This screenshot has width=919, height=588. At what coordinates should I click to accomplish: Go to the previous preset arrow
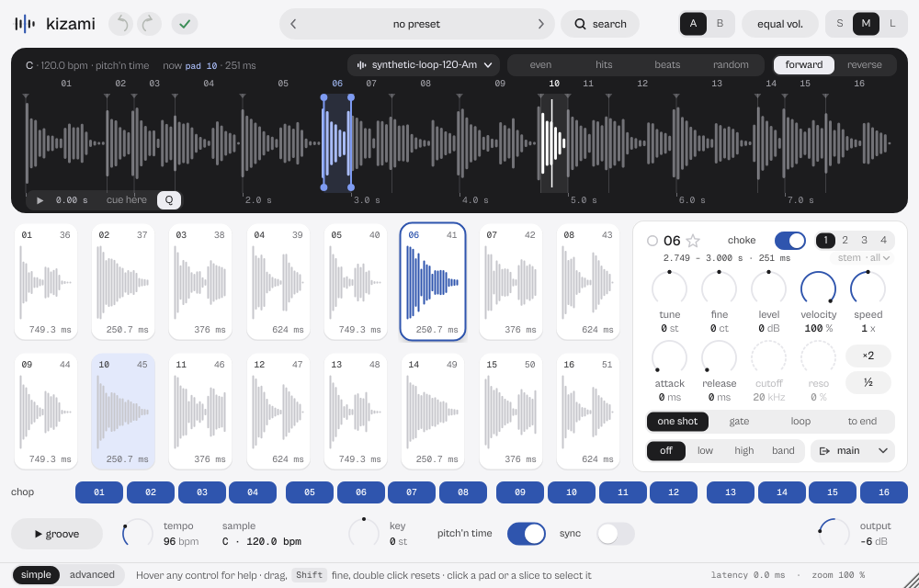click(294, 24)
